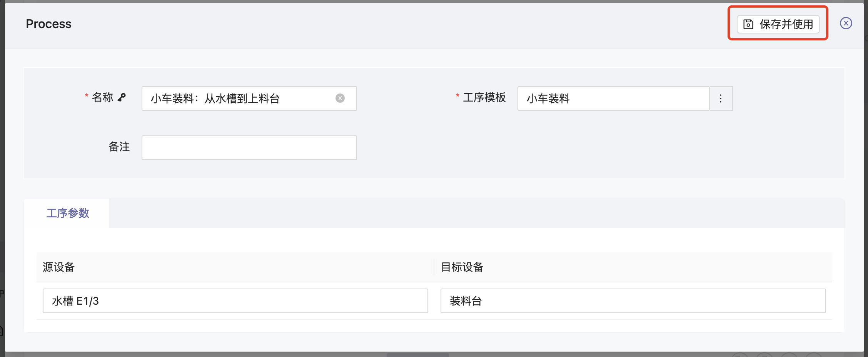The image size is (868, 357).
Task: Click the key icon beside 名称
Action: (122, 97)
